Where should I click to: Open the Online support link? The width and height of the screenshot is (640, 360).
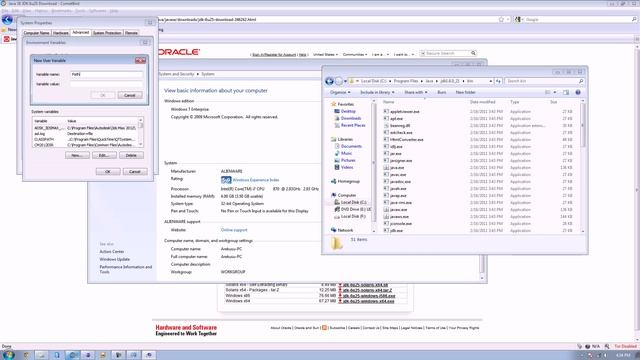[x=234, y=230]
